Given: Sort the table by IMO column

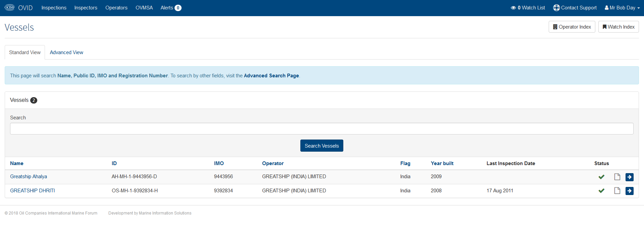Looking at the screenshot, I should pos(219,163).
